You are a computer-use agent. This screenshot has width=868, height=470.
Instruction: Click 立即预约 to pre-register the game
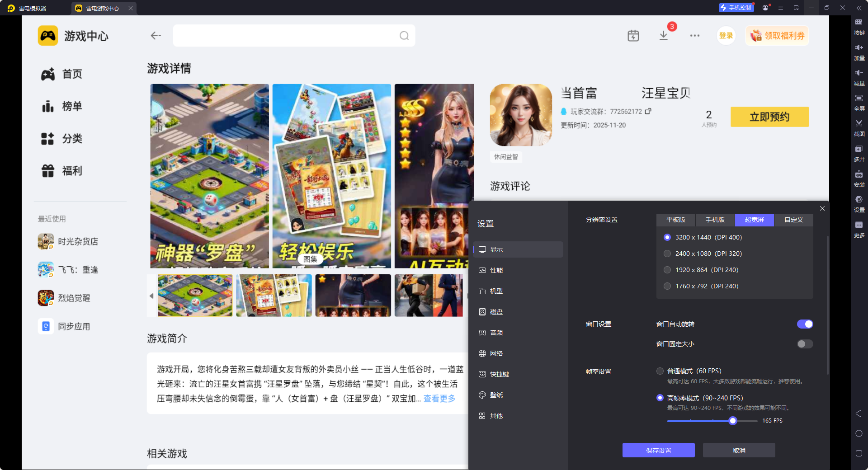point(769,117)
